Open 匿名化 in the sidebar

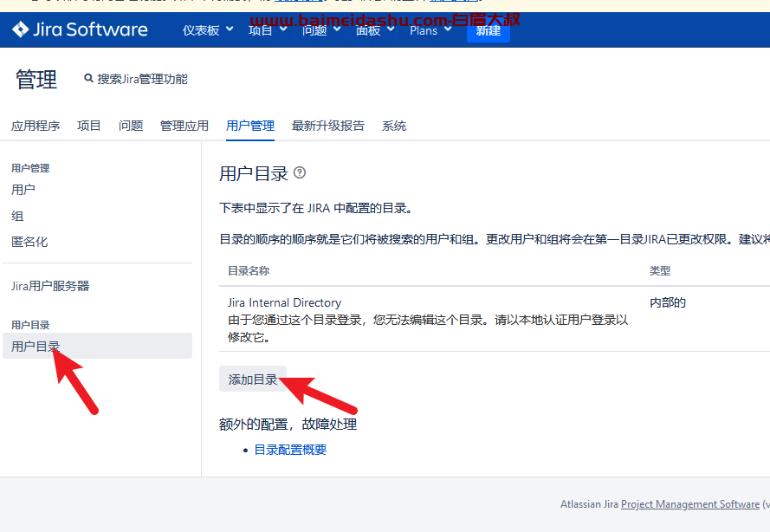pos(29,242)
